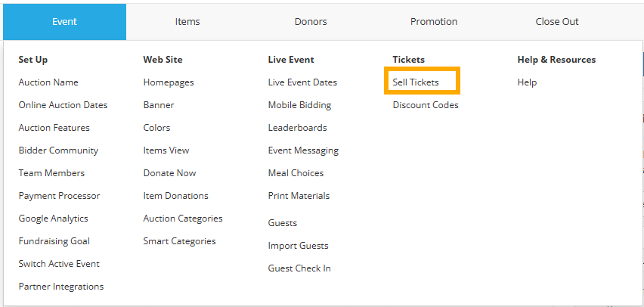Choose Partner Integrations
644x307 pixels.
(61, 287)
